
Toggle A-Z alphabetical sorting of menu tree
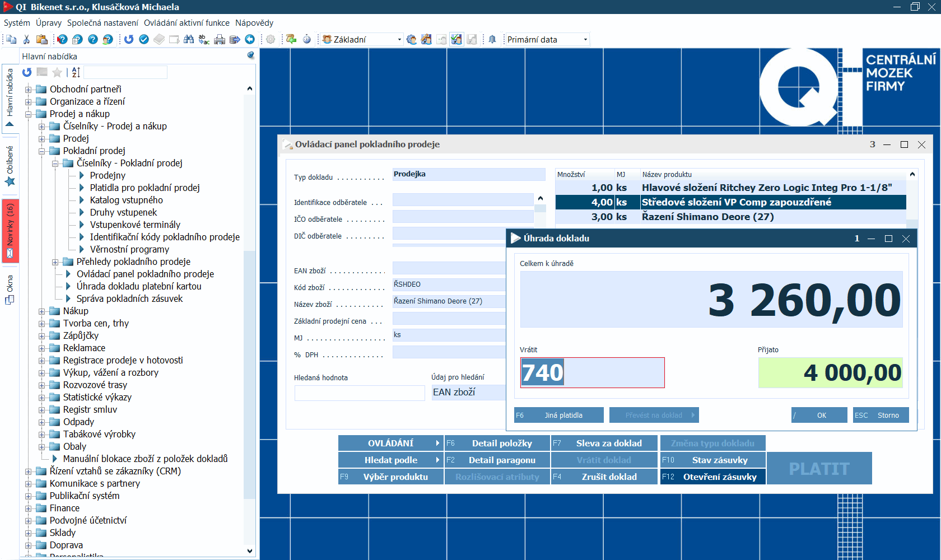[x=76, y=72]
